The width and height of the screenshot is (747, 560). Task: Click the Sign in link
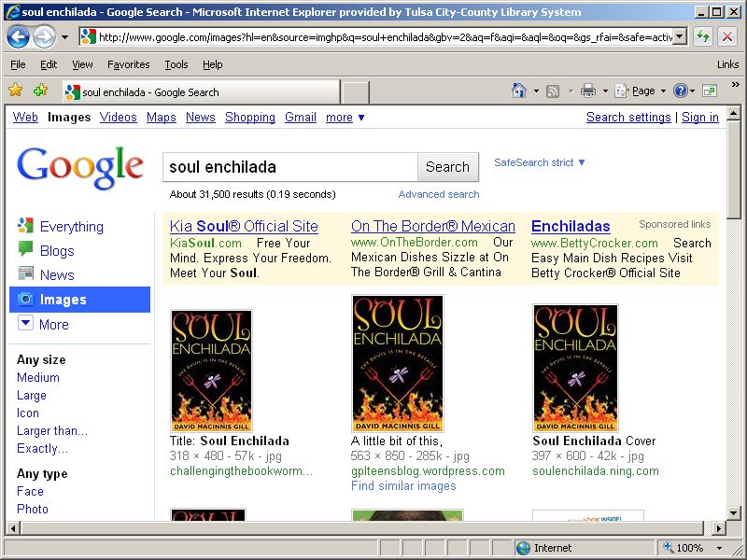(699, 118)
